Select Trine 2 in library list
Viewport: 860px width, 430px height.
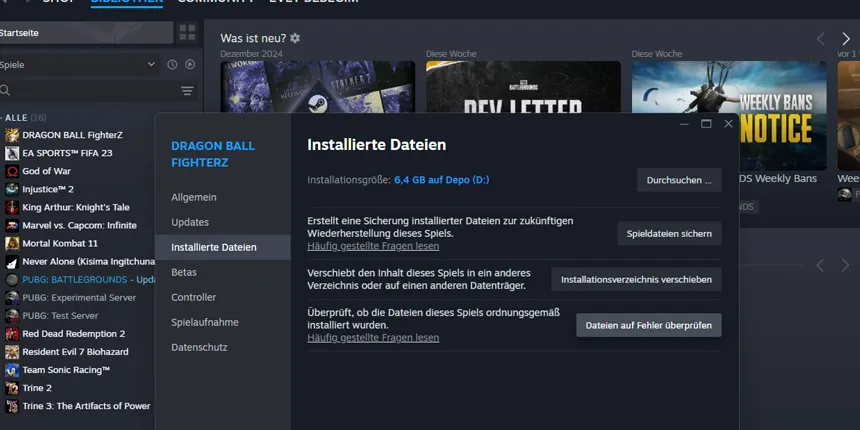[x=37, y=388]
